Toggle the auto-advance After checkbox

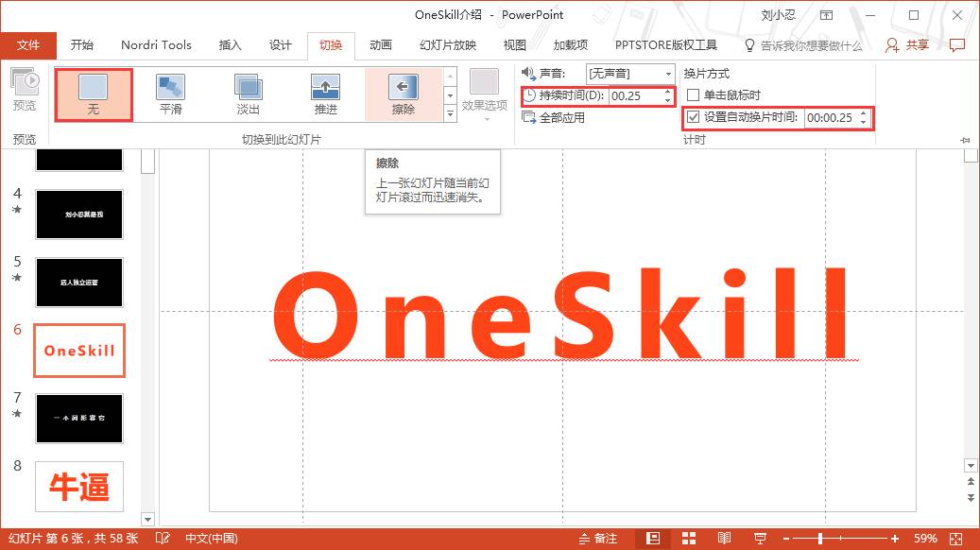[x=693, y=117]
